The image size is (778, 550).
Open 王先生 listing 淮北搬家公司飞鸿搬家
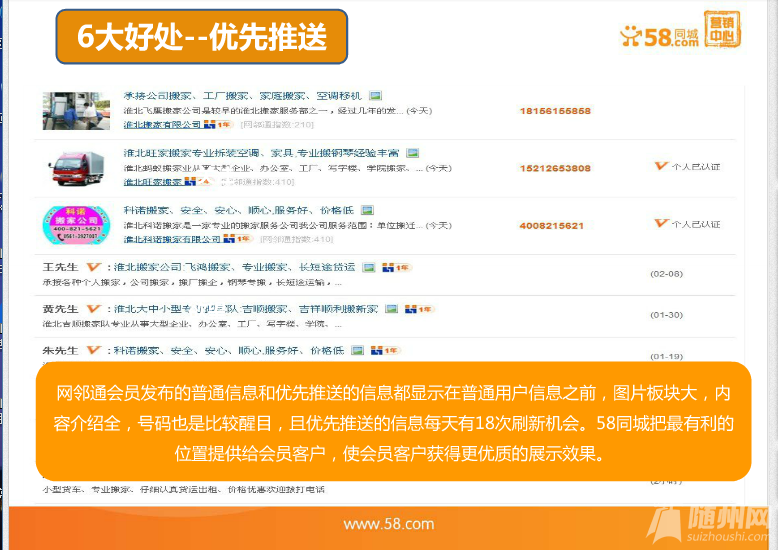(235, 268)
